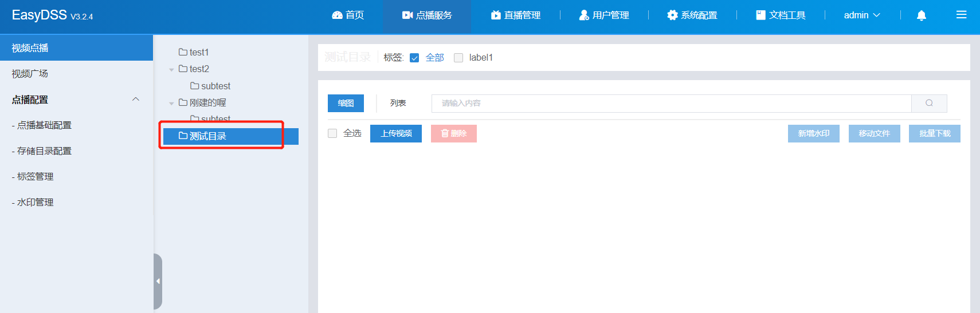Viewport: 980px width, 313px height.
Task: Tick the 全部 label checkbox
Action: [414, 58]
